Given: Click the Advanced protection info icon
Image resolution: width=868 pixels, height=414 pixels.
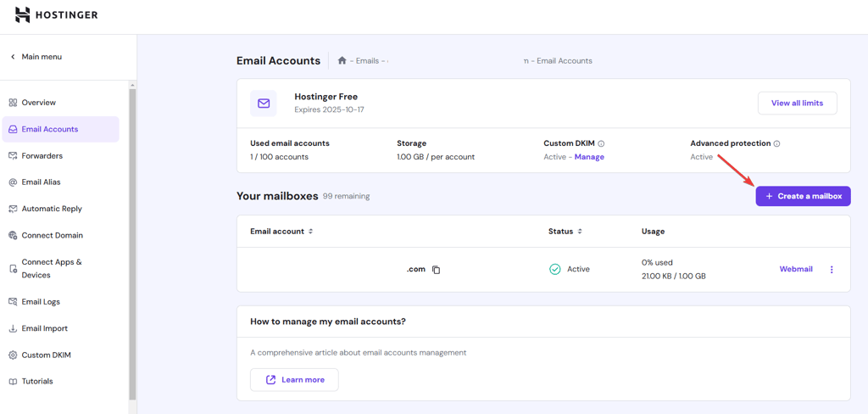Looking at the screenshot, I should click(776, 143).
